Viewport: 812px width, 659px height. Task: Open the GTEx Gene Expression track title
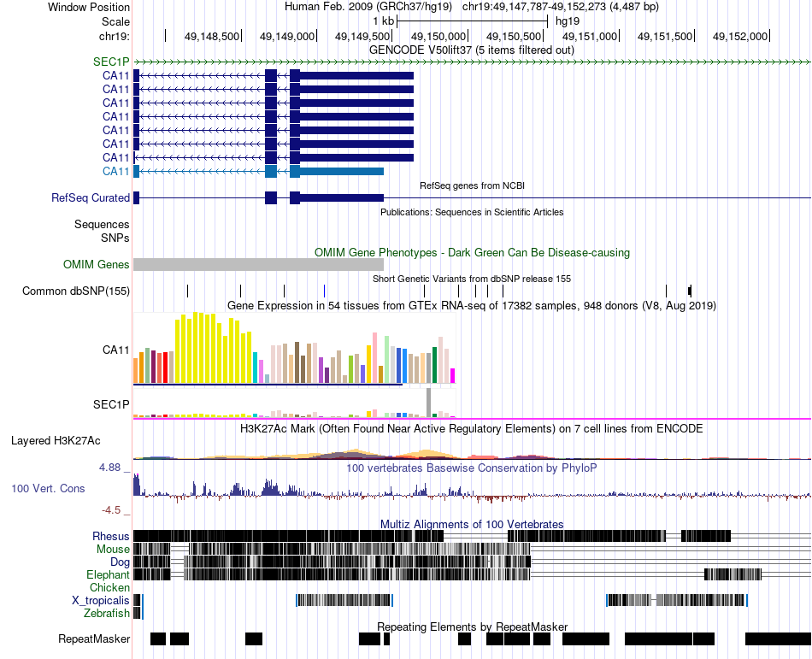pos(472,305)
